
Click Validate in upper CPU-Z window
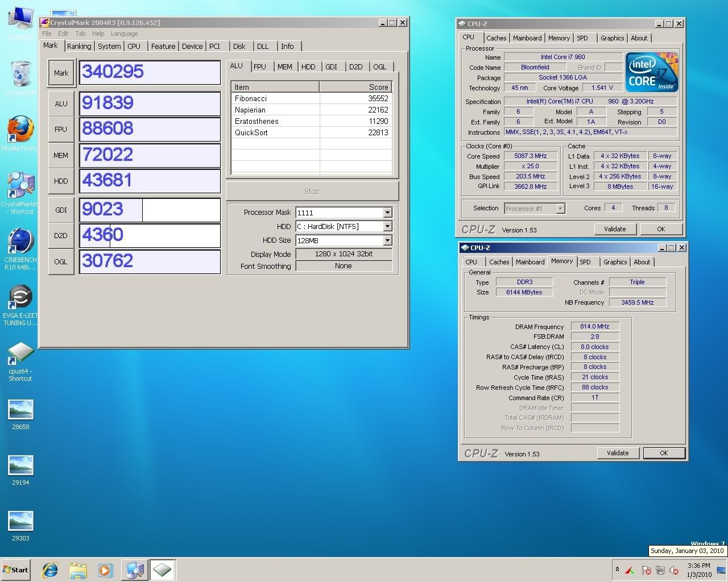coord(615,229)
